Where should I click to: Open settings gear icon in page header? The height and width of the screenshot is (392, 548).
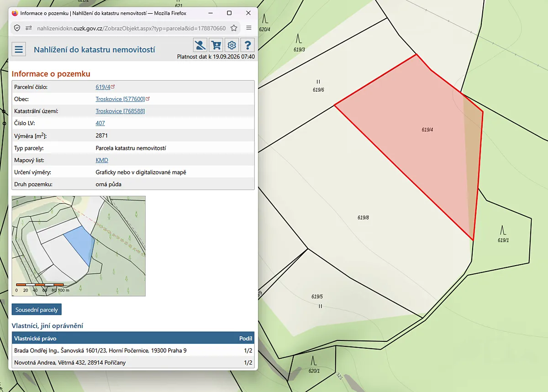click(232, 45)
